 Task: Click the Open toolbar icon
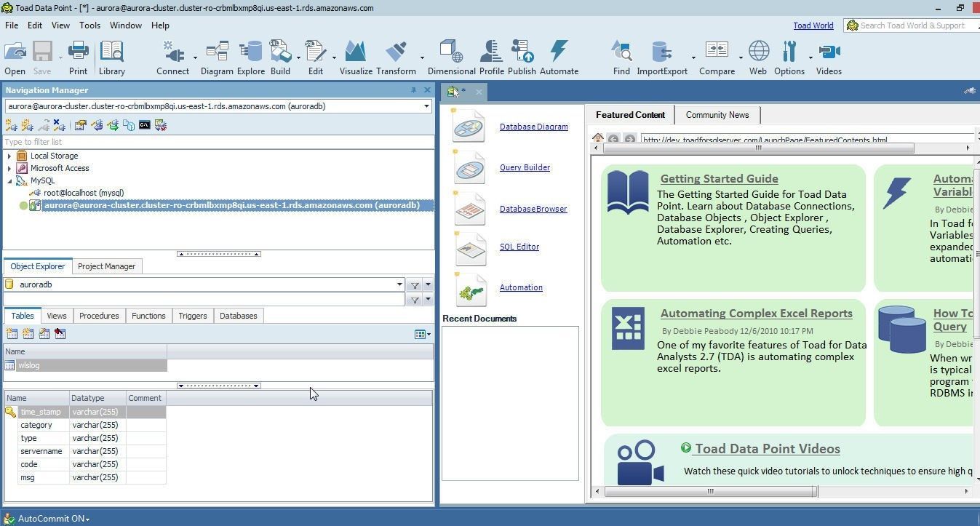[x=15, y=58]
